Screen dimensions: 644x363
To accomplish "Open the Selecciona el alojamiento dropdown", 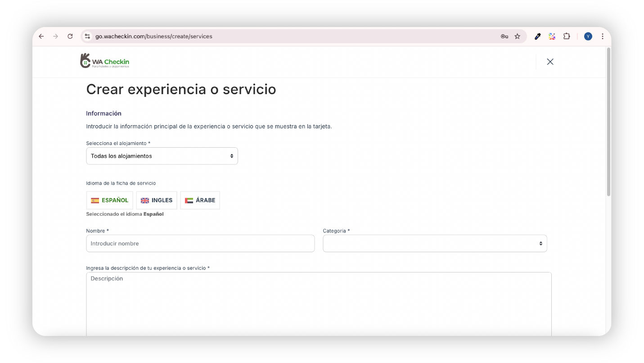I will pyautogui.click(x=162, y=156).
